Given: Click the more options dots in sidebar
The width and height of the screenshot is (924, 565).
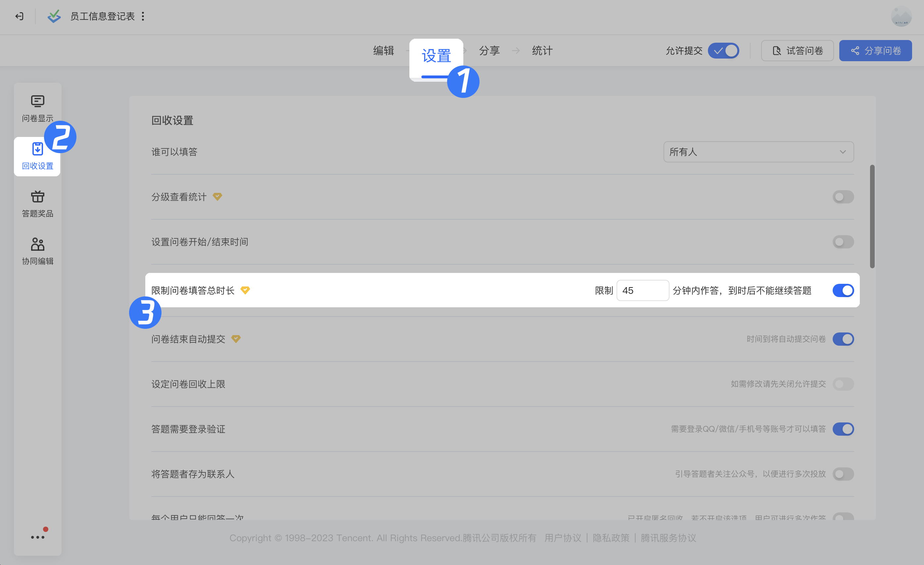Looking at the screenshot, I should coord(37,537).
